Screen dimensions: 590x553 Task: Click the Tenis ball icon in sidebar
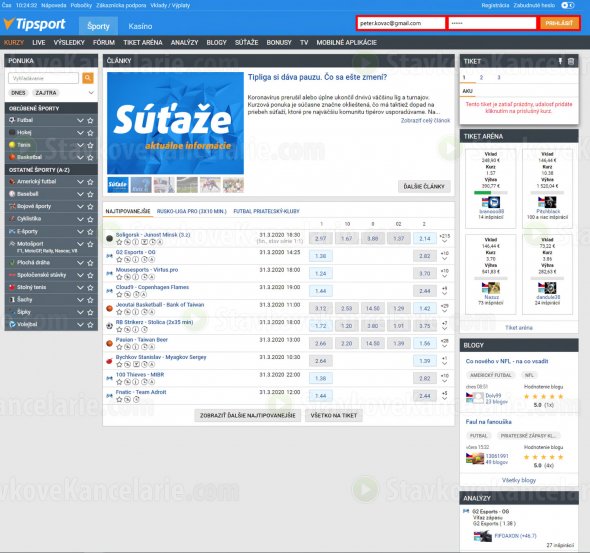(x=12, y=145)
